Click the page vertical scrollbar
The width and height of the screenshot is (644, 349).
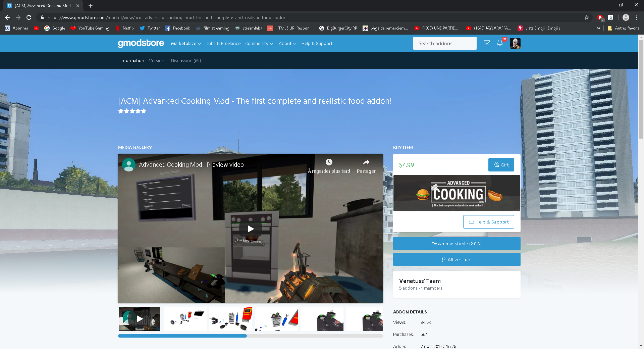[x=641, y=89]
